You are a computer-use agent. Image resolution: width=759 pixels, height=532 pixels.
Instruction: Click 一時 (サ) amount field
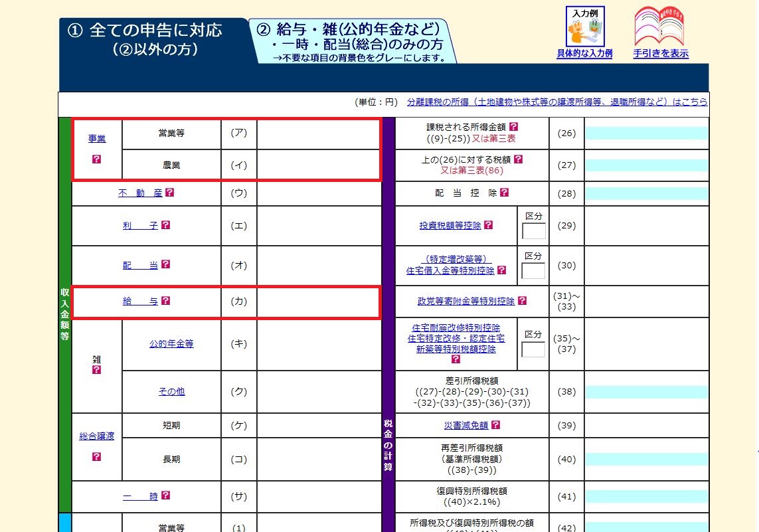click(x=319, y=497)
